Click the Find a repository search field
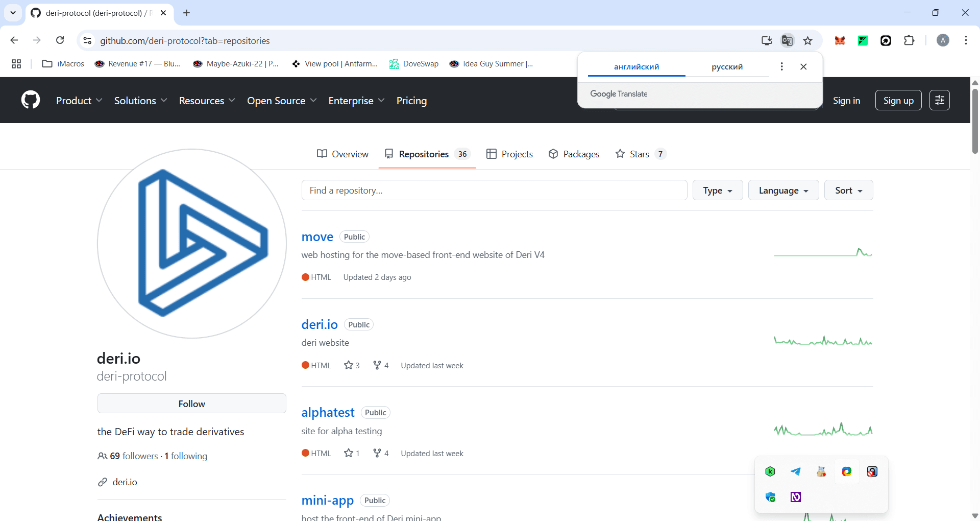 [494, 190]
